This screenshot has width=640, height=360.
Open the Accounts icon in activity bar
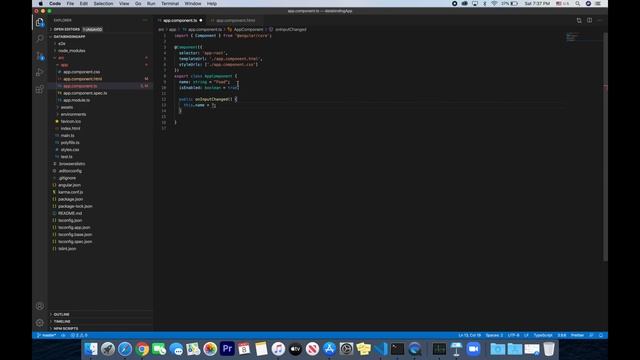click(40, 306)
